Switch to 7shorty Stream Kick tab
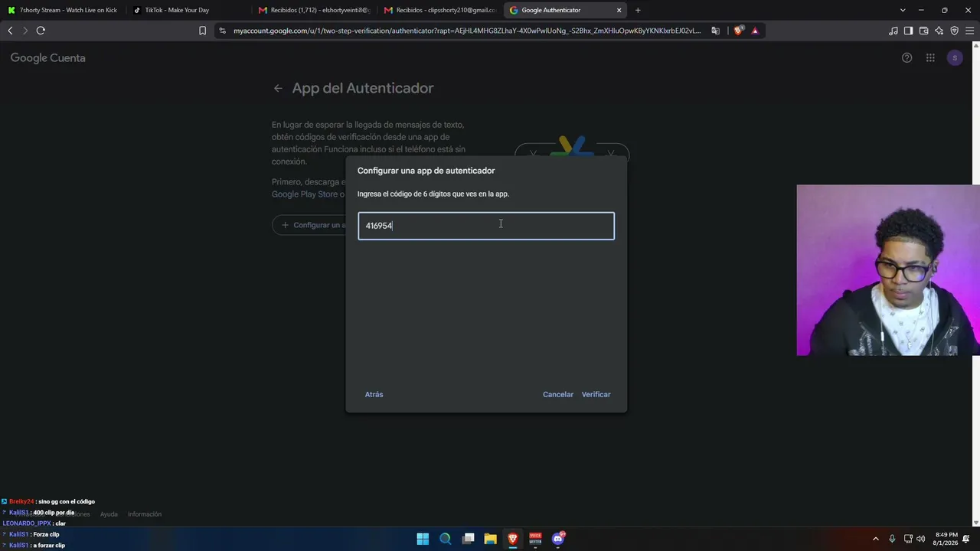The width and height of the screenshot is (980, 551). pos(63,10)
